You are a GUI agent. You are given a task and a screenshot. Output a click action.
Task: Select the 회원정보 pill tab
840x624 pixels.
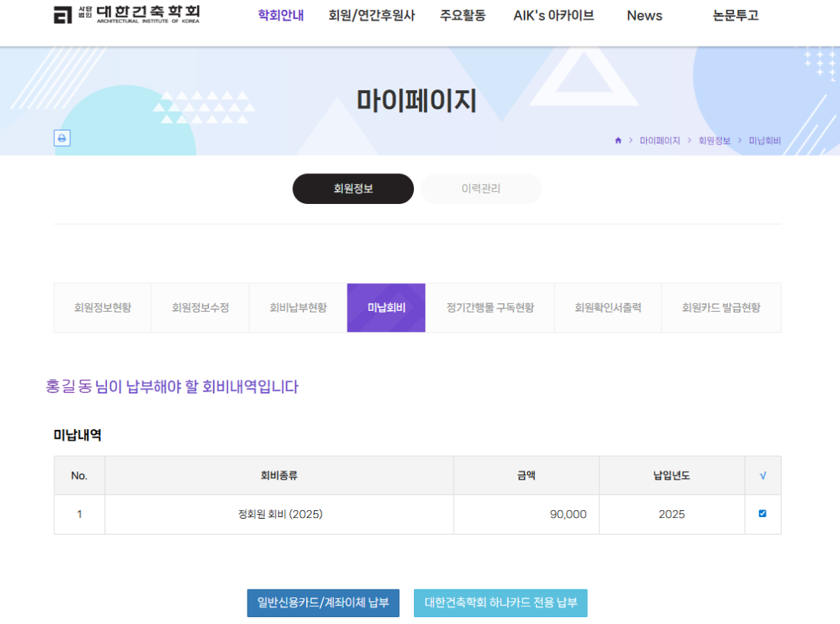(353, 189)
